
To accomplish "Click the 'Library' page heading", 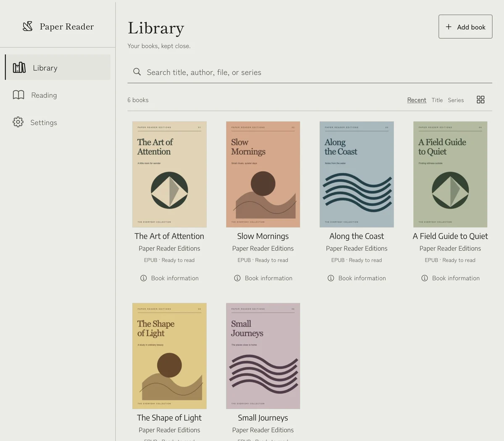I will [x=156, y=28].
